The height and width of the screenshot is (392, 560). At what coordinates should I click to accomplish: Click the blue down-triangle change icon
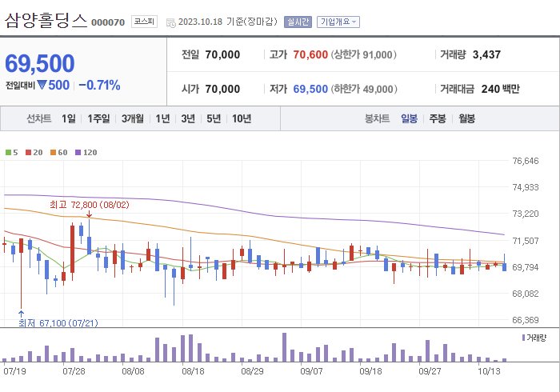[42, 85]
